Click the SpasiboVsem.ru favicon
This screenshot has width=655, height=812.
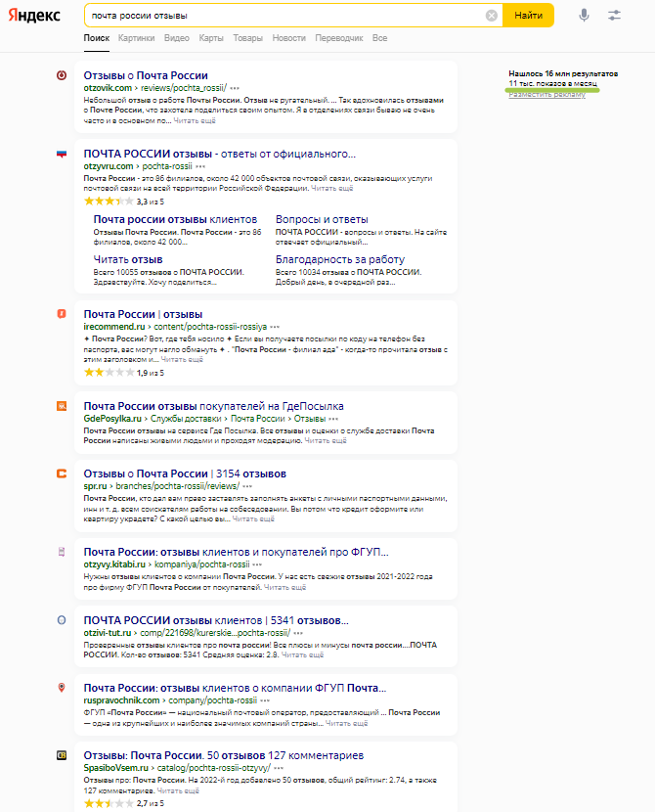click(62, 755)
